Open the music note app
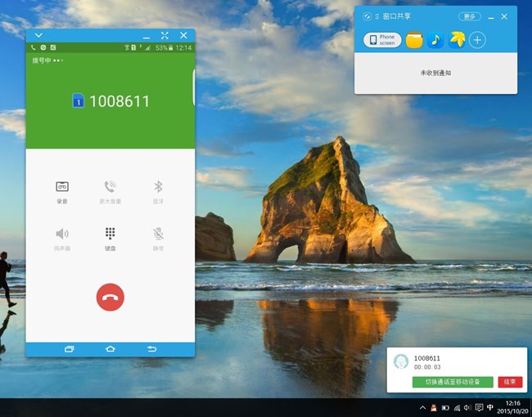This screenshot has width=532, height=417. tap(435, 40)
